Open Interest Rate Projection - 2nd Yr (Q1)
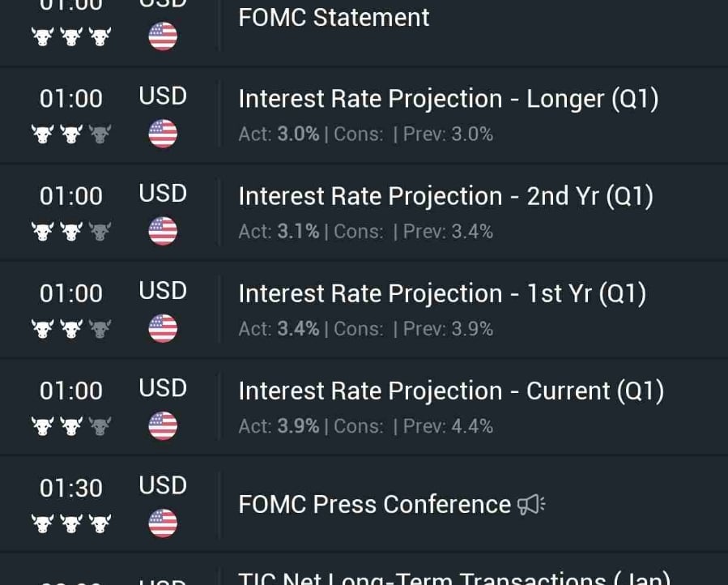 [x=364, y=213]
